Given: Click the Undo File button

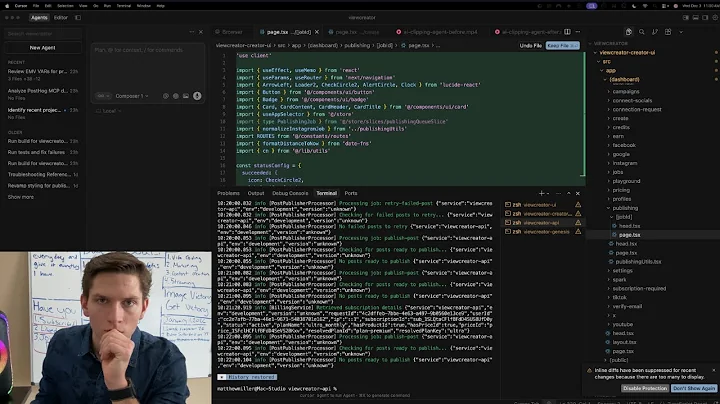Looking at the screenshot, I should click(x=530, y=45).
